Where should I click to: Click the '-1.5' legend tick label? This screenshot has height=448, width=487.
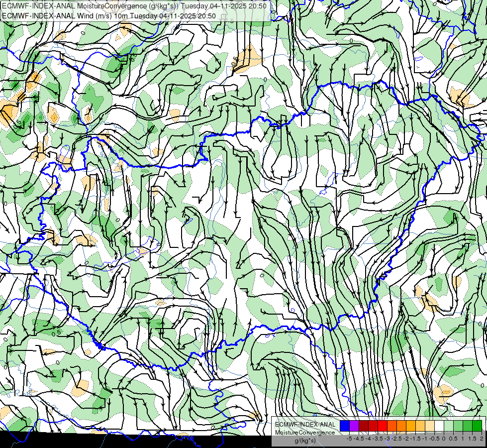click(415, 439)
